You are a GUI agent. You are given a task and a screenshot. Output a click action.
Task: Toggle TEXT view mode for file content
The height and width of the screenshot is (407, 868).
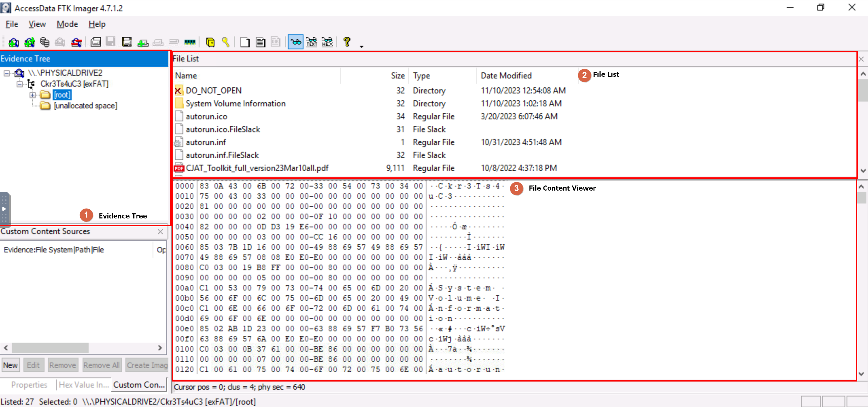click(x=312, y=42)
